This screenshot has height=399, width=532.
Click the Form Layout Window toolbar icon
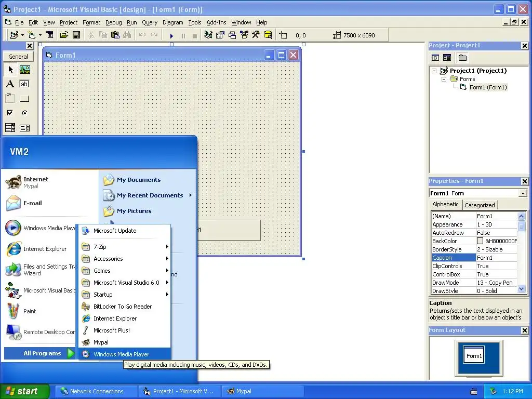(232, 35)
